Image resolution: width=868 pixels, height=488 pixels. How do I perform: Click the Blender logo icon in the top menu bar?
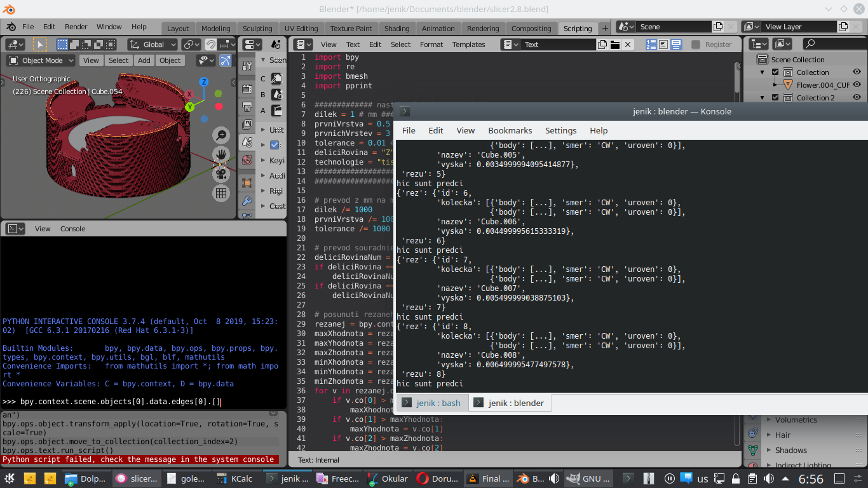(x=11, y=27)
